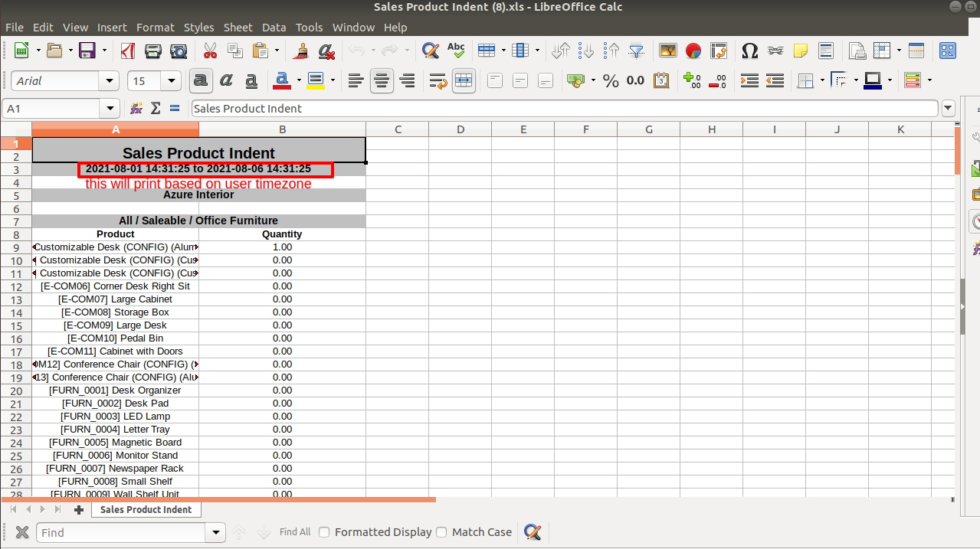This screenshot has width=980, height=549.
Task: Insert Comment sticky note icon
Action: [800, 51]
